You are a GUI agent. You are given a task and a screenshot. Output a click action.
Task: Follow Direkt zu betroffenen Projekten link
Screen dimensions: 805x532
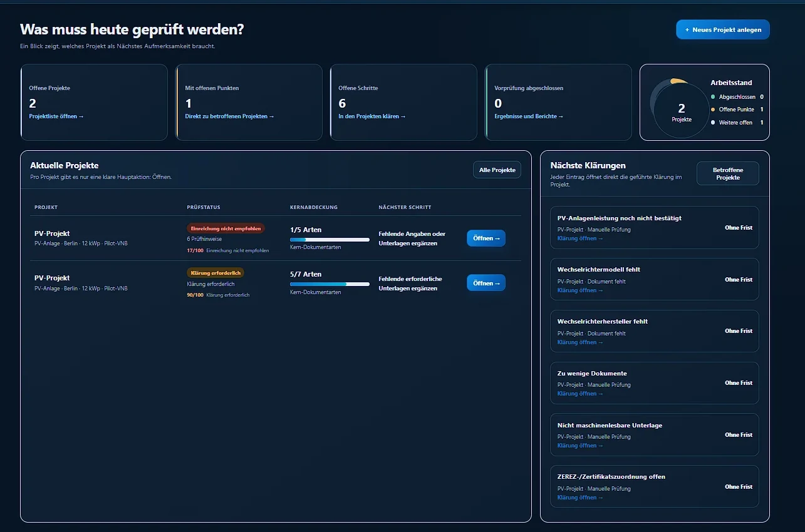(230, 116)
